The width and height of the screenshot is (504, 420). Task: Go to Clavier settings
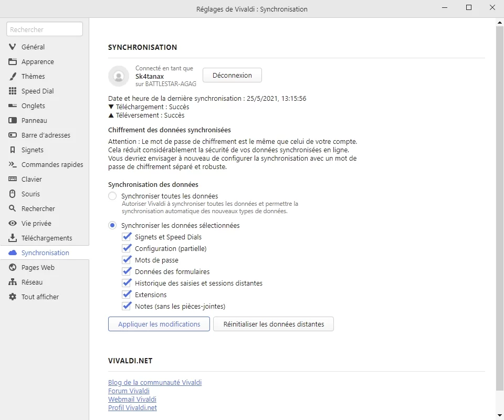44,180
